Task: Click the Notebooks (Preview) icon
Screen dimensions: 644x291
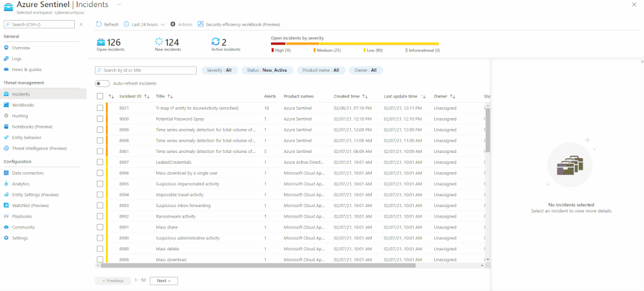Action: [6, 127]
